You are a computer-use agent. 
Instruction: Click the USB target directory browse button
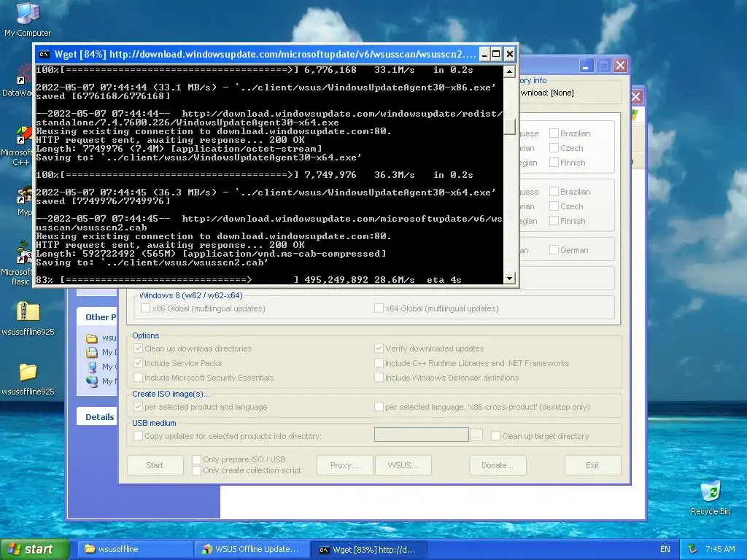pos(476,435)
